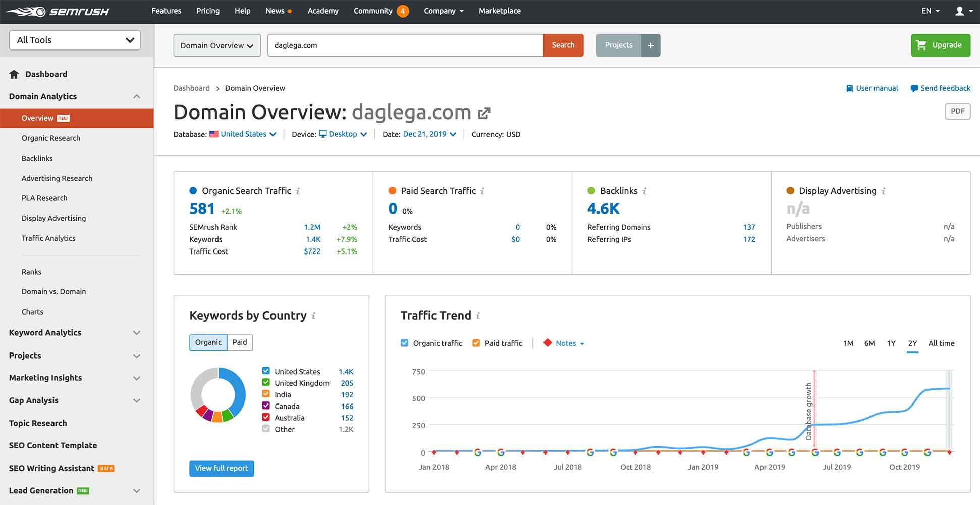Open the Desktop device dropdown

[x=348, y=134]
